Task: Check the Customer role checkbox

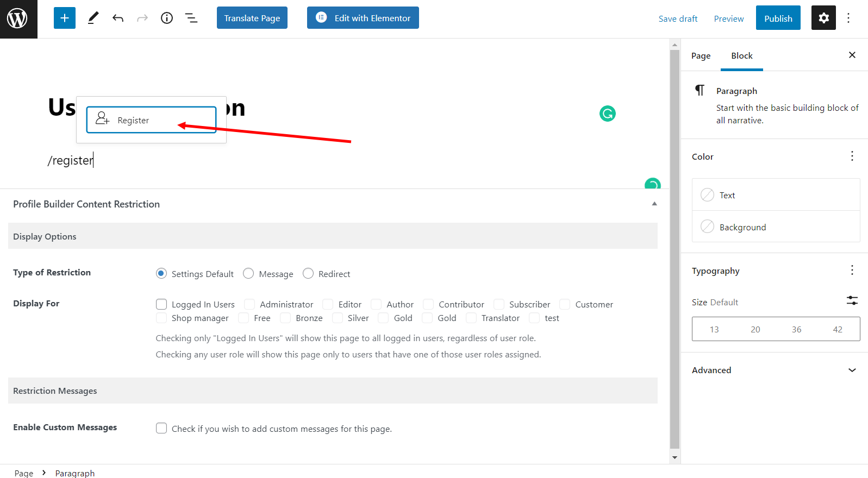Action: 565,304
